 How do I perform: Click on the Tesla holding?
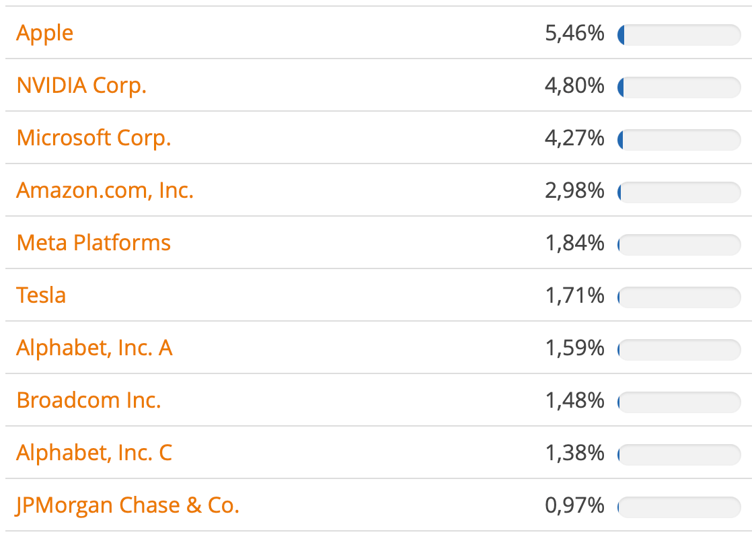[x=41, y=295]
